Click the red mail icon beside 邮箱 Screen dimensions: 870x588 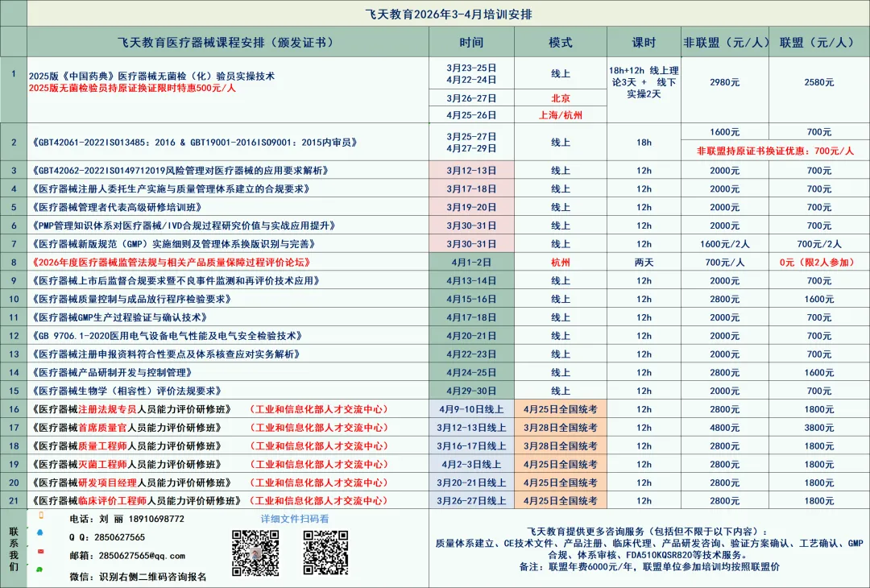(x=40, y=552)
